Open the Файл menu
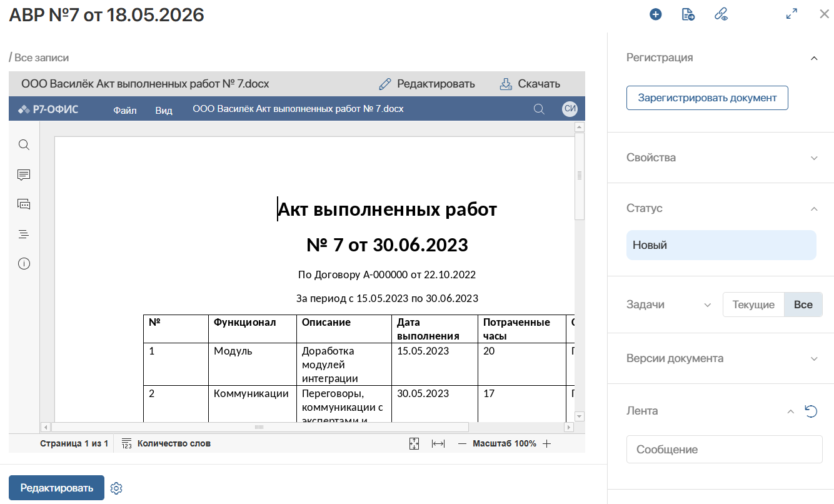 (125, 110)
